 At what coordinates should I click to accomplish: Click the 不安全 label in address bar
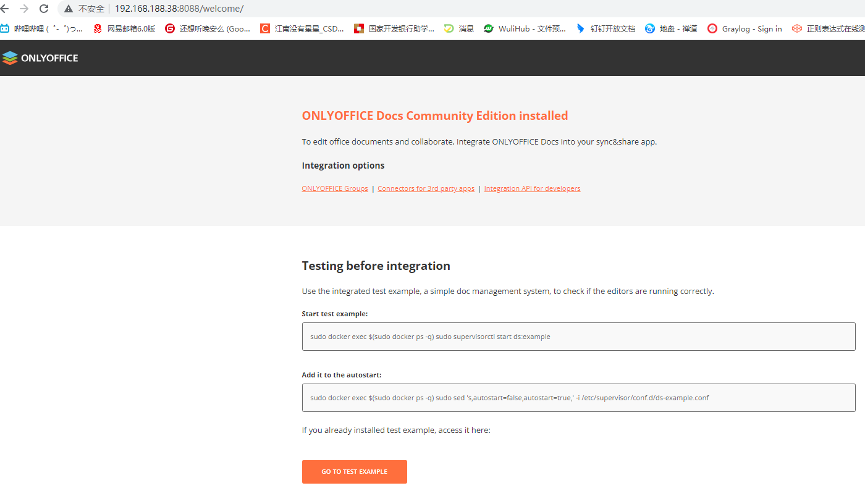point(91,9)
